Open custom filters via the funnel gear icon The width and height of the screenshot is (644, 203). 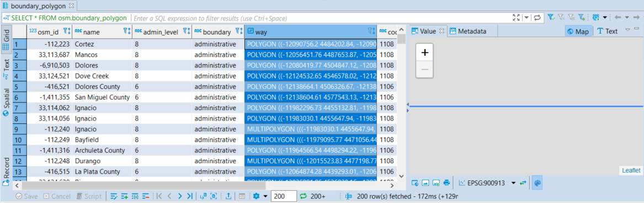click(x=582, y=18)
